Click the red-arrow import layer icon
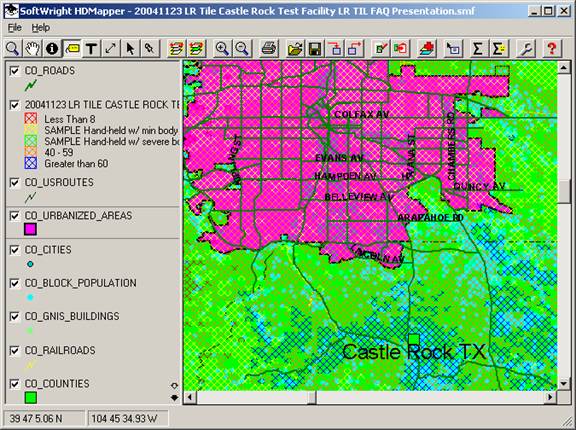This screenshot has height=430, width=576. [x=335, y=48]
